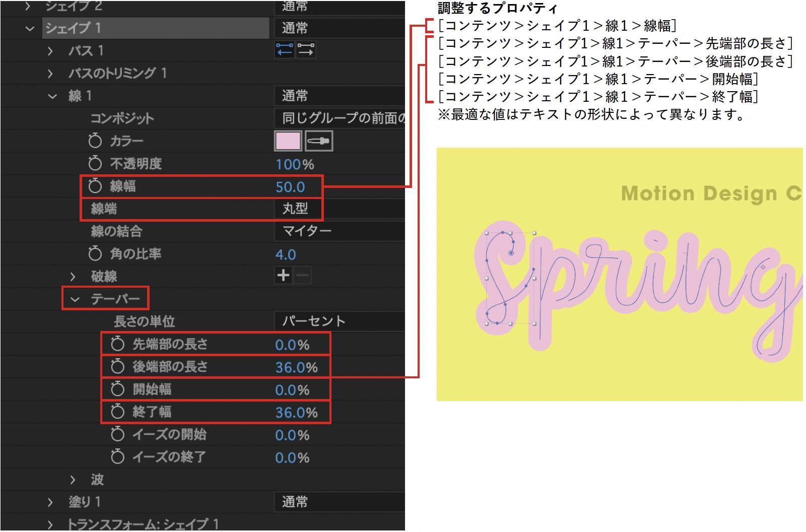Select the 波 row label

click(x=97, y=479)
